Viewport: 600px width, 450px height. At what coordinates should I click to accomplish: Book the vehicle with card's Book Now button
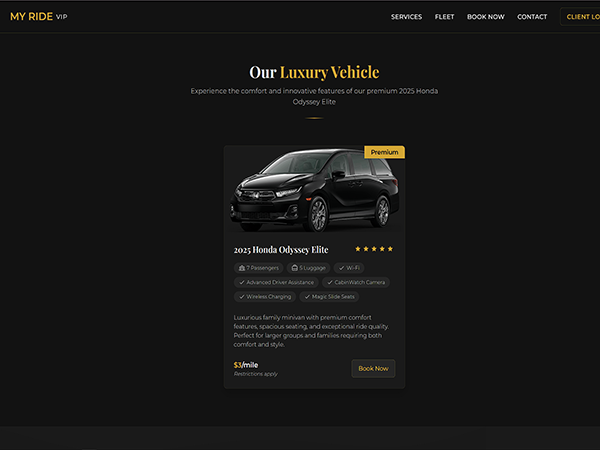pyautogui.click(x=373, y=368)
